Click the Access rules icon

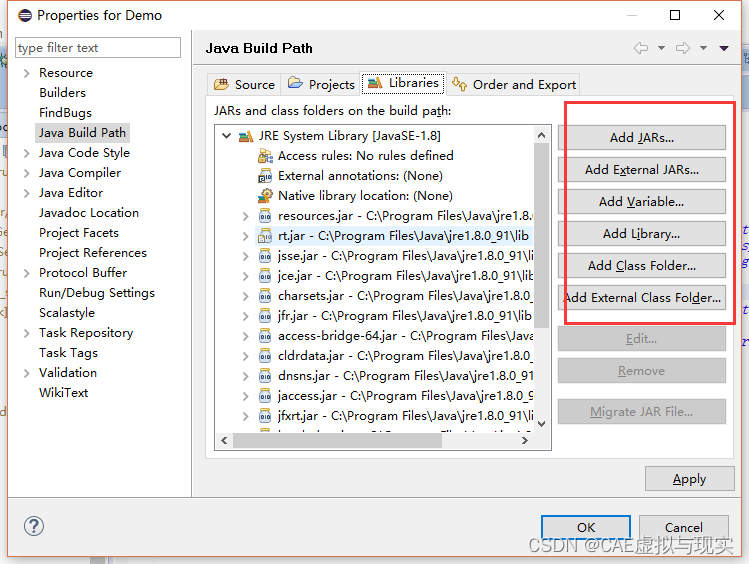point(265,156)
